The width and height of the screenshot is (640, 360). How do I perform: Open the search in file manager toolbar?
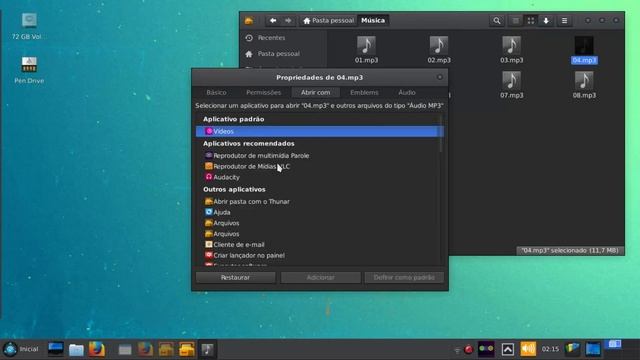coord(496,20)
